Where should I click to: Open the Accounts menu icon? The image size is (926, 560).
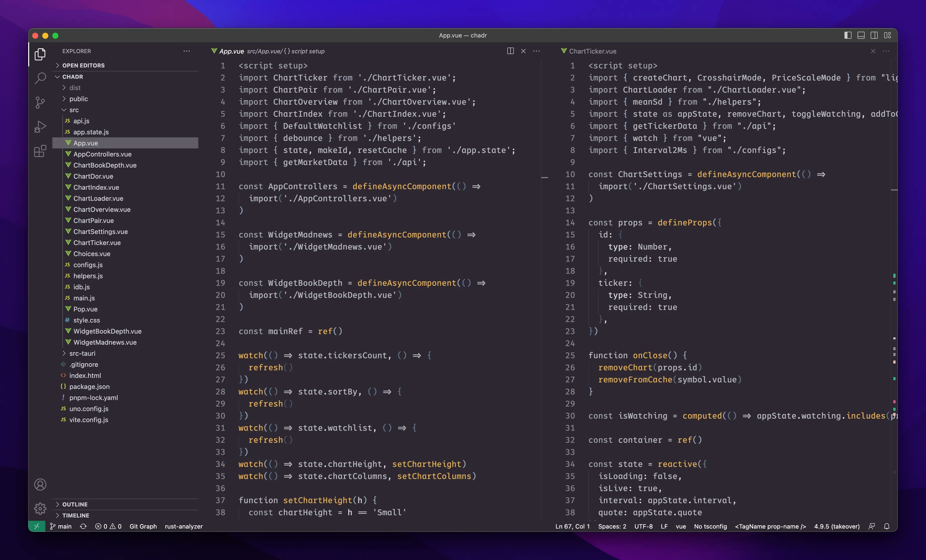pyautogui.click(x=40, y=485)
